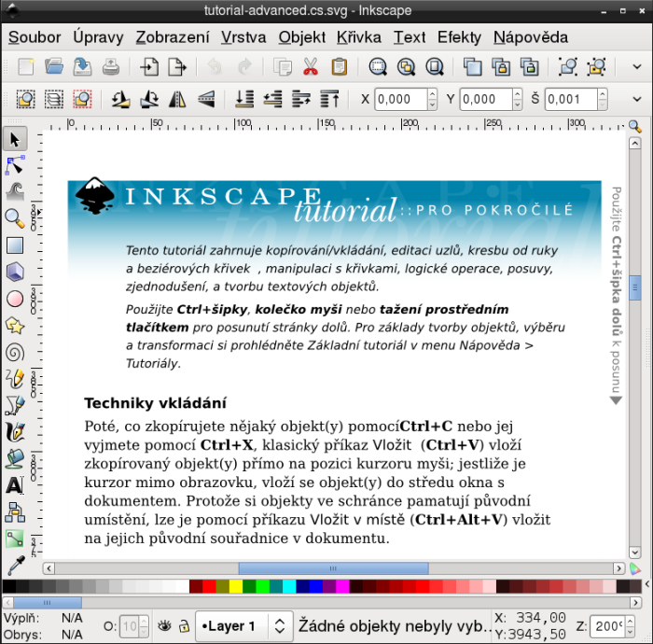Click the Import icon

pyautogui.click(x=149, y=66)
